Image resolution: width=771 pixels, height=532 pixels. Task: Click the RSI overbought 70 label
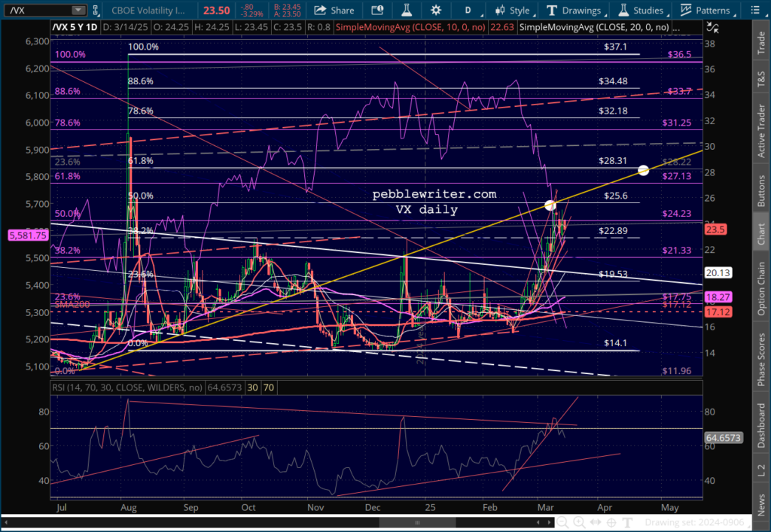[269, 388]
